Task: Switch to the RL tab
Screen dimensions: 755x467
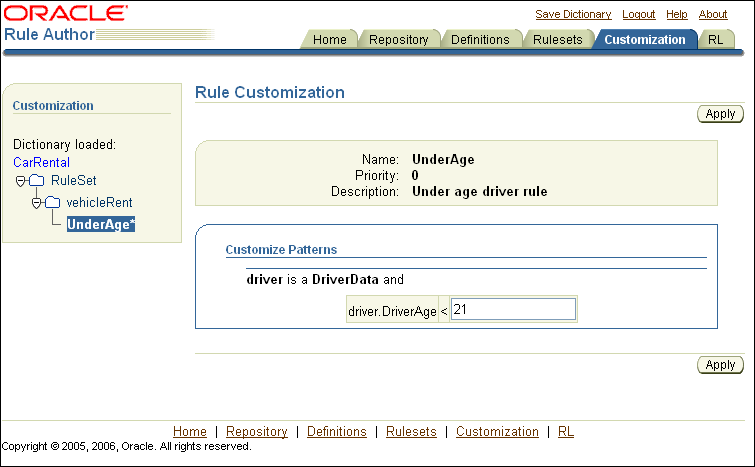Action: (716, 39)
